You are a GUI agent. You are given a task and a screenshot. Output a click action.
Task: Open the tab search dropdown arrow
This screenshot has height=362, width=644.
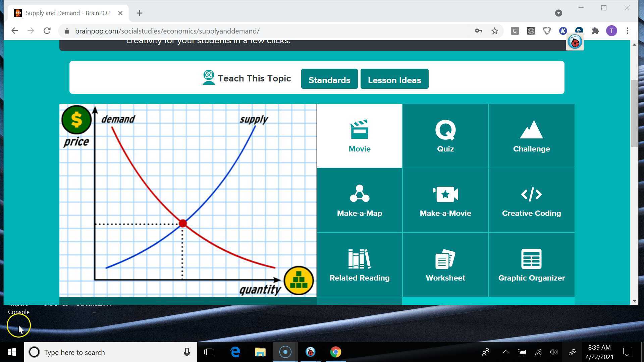pyautogui.click(x=558, y=13)
